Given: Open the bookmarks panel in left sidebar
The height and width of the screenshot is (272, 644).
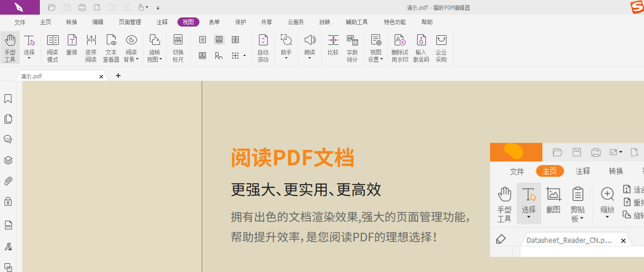Looking at the screenshot, I should pyautogui.click(x=8, y=99).
